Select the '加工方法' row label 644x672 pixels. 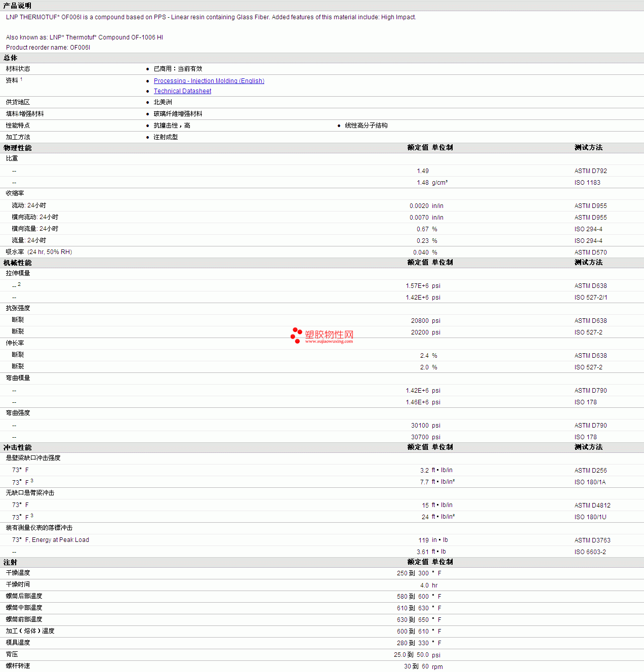click(x=18, y=137)
